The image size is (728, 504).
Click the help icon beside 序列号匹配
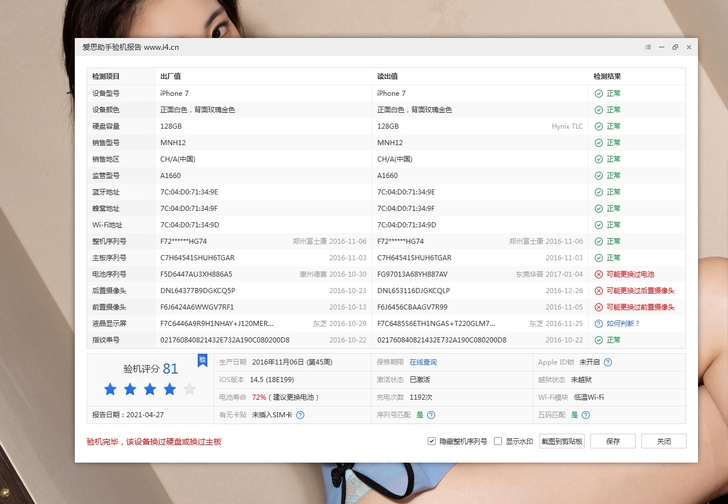(x=431, y=415)
